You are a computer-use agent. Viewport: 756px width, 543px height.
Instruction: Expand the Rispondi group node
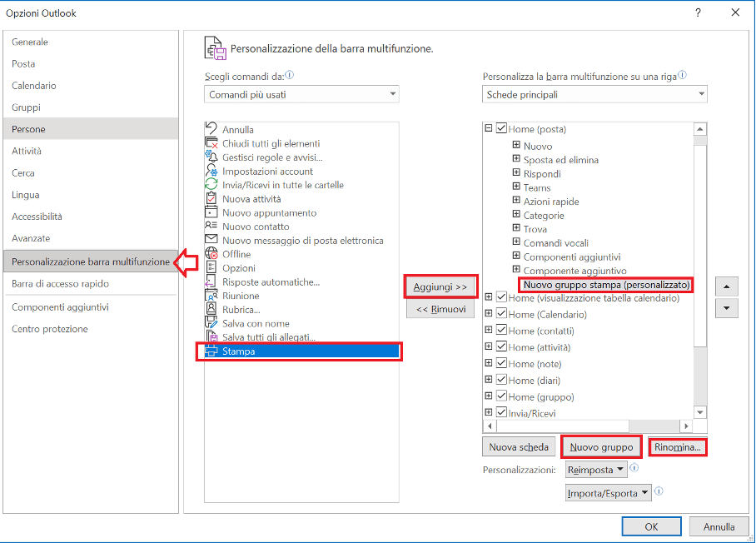pyautogui.click(x=516, y=172)
